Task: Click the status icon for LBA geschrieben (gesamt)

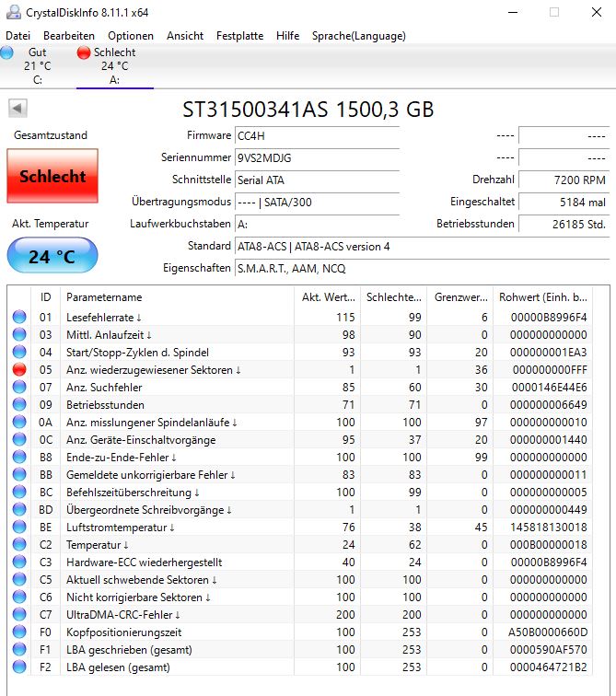Action: (19, 649)
